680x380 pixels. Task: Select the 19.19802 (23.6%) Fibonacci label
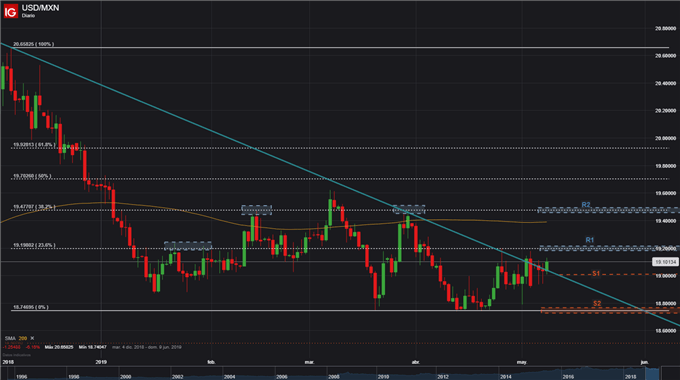point(34,245)
